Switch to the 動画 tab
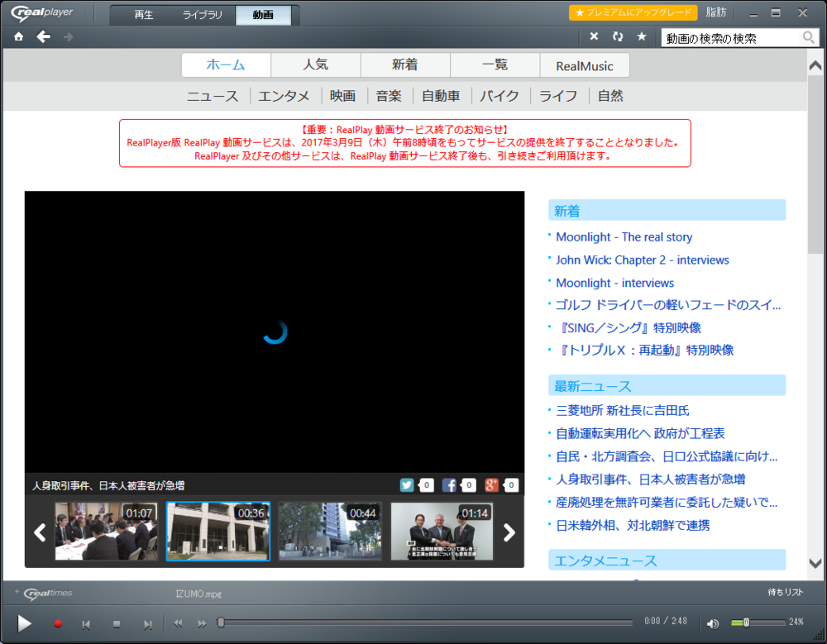 [263, 15]
